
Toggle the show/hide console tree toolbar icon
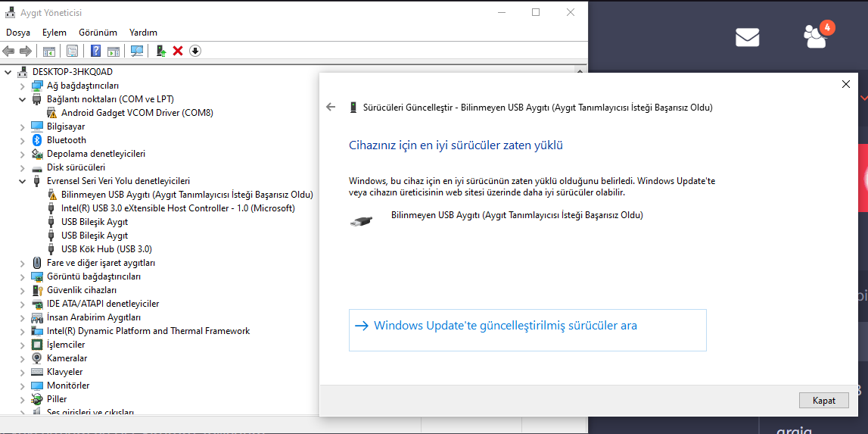(49, 51)
